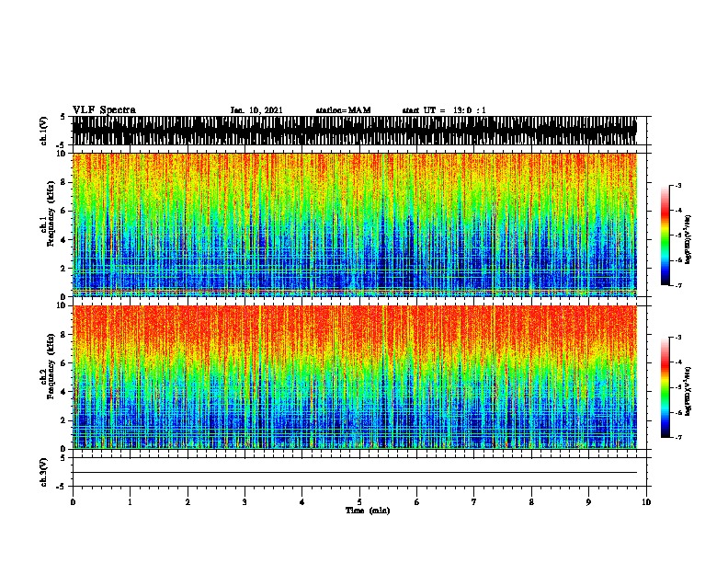Click the ch.1 color bar "log(PSD)" label
The width and height of the screenshot is (728, 563).
tap(688, 239)
